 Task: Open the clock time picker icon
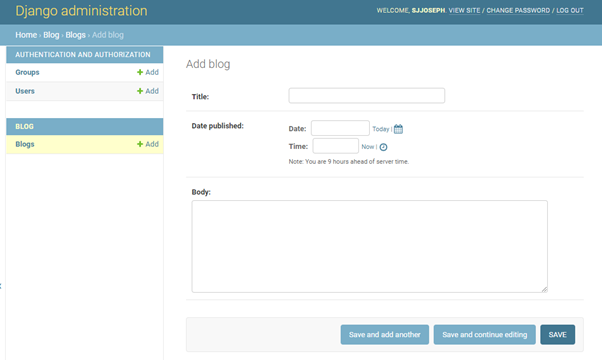383,147
